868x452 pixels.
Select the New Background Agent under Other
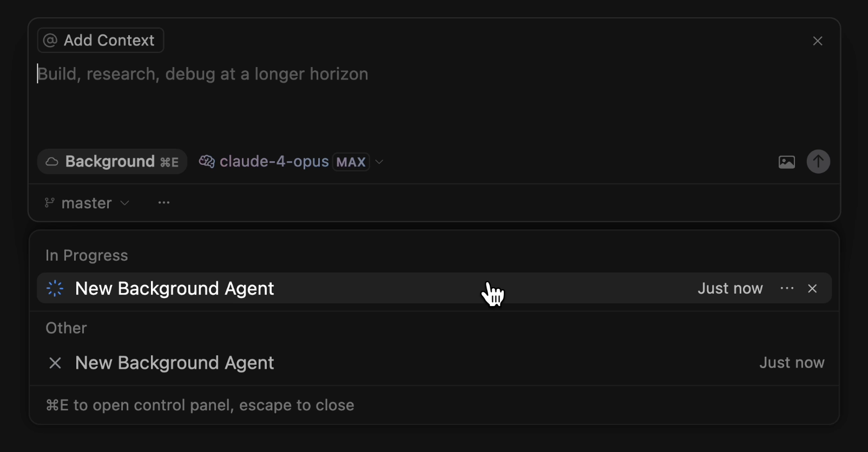click(x=174, y=363)
